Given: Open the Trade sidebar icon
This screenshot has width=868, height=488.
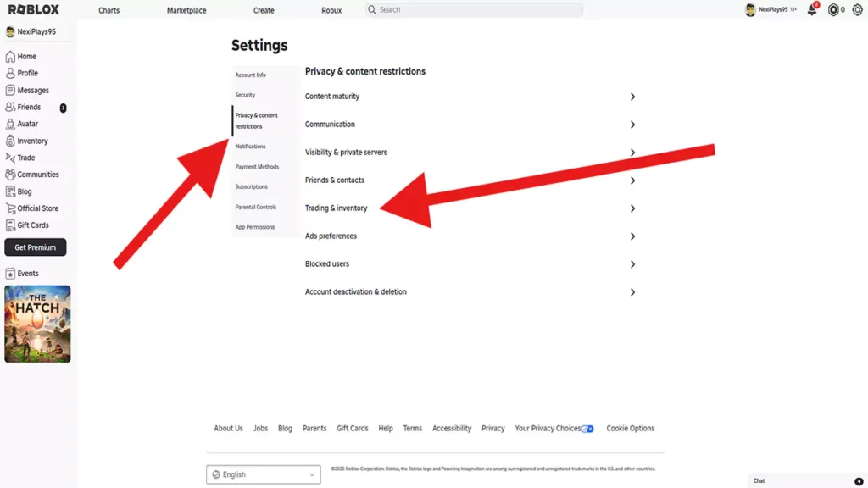Looking at the screenshot, I should [10, 158].
